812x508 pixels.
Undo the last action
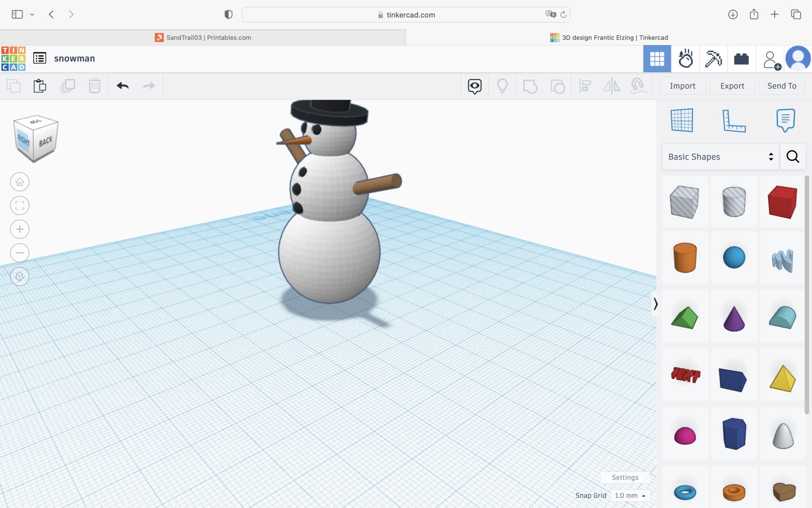click(123, 86)
